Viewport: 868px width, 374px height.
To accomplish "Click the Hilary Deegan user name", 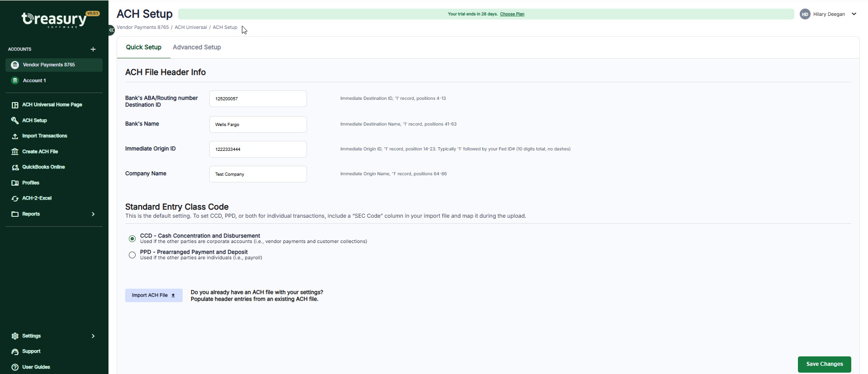I will coord(829,14).
